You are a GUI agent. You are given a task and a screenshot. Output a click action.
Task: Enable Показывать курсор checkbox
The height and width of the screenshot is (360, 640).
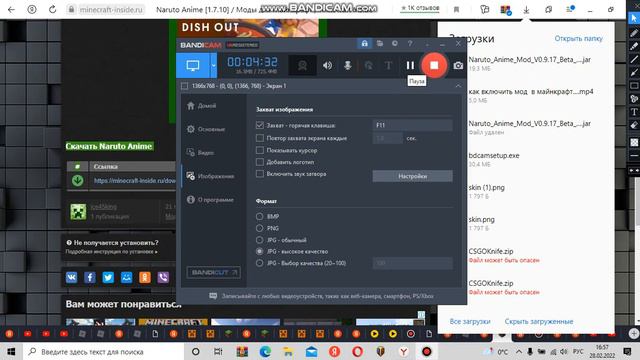(x=260, y=150)
